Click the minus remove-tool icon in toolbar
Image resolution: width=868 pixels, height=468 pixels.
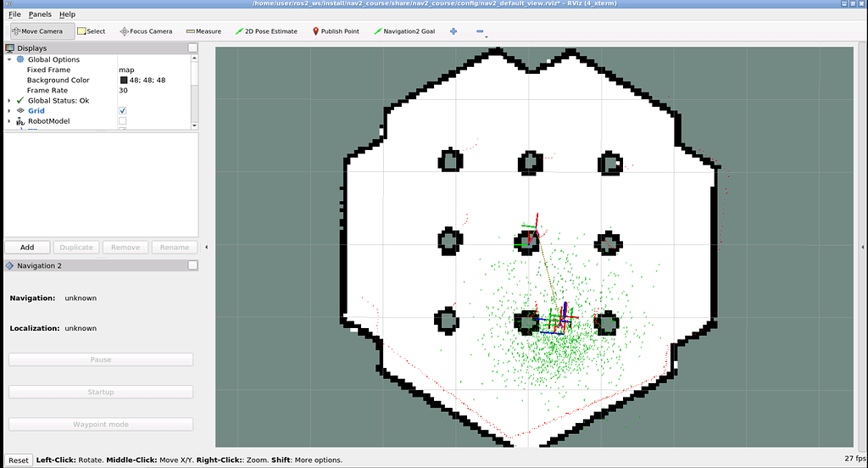[480, 31]
